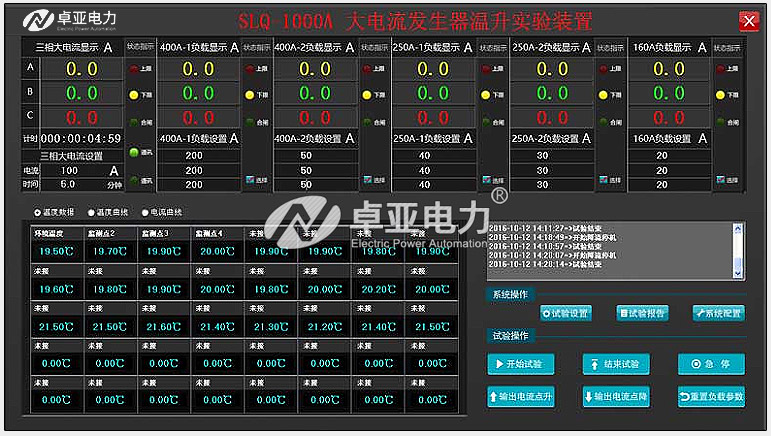The image size is (771, 436).
Task: Select the 温度数据 radio button
Action: (x=37, y=213)
